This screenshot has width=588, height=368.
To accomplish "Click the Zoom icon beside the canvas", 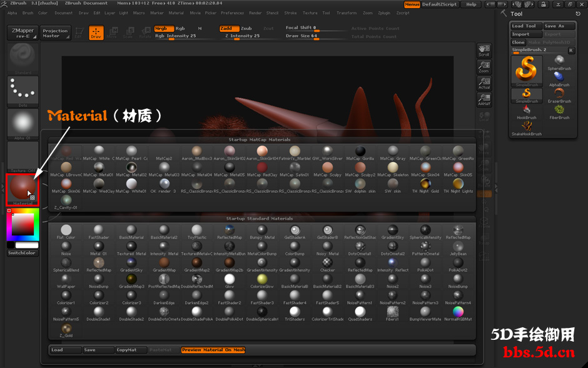I will pos(484,67).
